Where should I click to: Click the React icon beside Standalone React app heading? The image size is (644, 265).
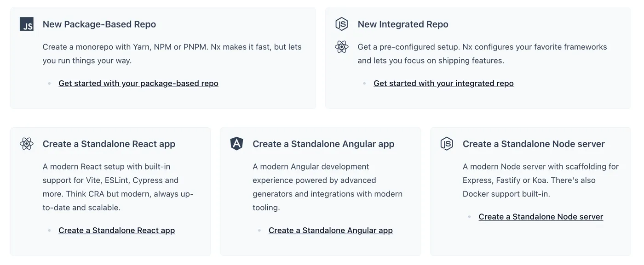tap(27, 144)
